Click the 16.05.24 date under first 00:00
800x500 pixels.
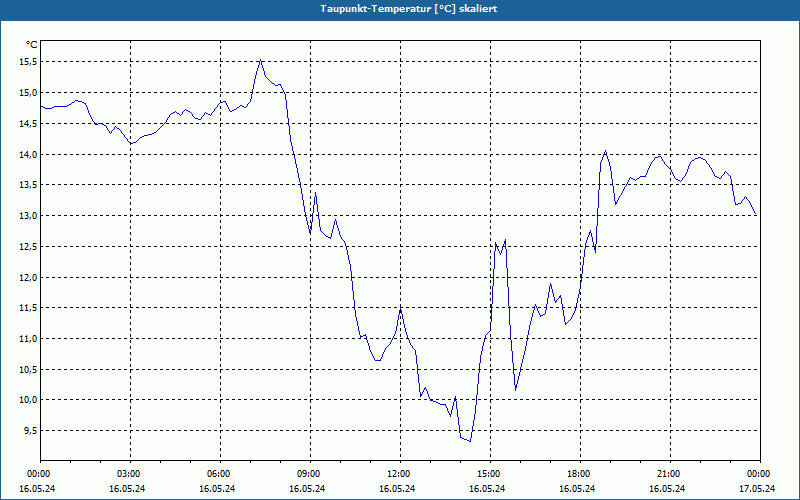coord(37,488)
